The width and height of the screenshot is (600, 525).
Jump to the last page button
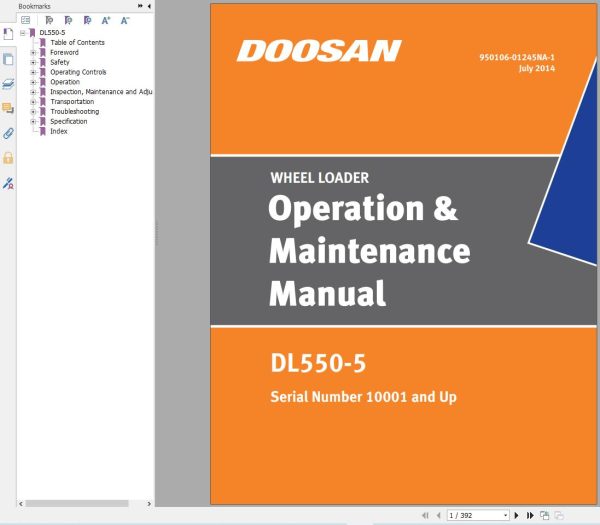point(530,515)
